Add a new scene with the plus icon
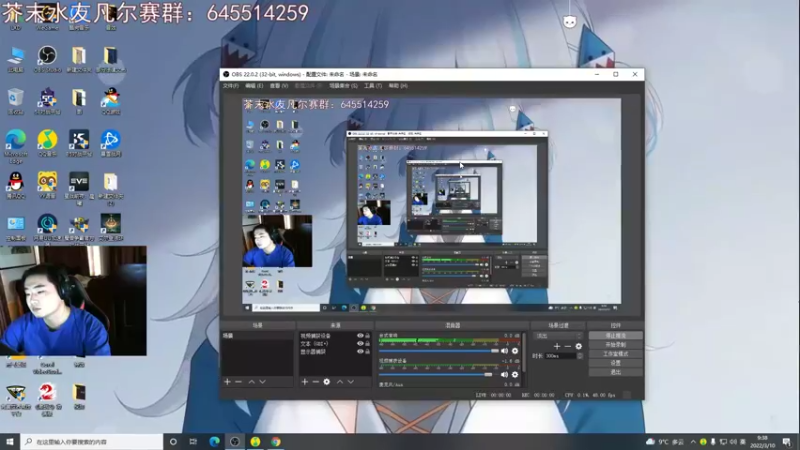The image size is (800, 450). click(x=228, y=382)
